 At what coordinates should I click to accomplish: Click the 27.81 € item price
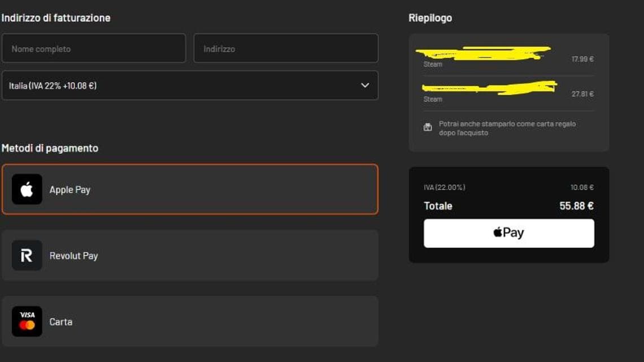pyautogui.click(x=582, y=94)
